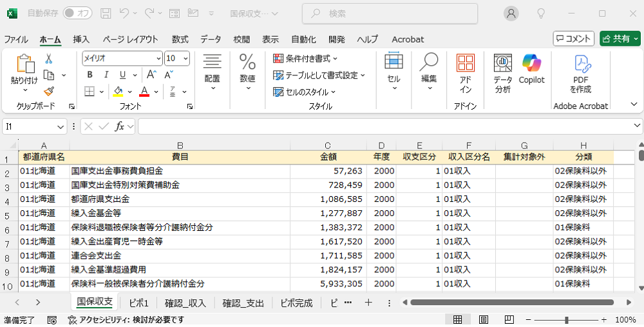Screen dimensions: 644x327
Task: Toggle the AutoSave switch
Action: [78, 13]
